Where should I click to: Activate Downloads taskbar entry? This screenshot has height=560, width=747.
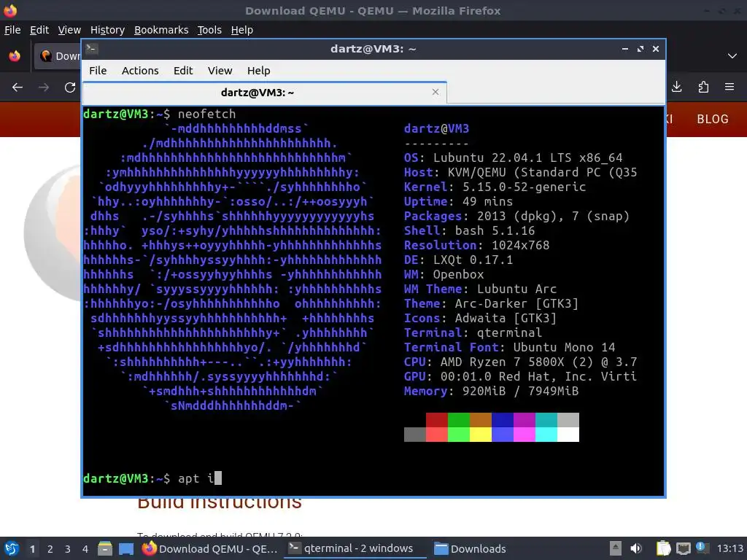[x=471, y=548]
